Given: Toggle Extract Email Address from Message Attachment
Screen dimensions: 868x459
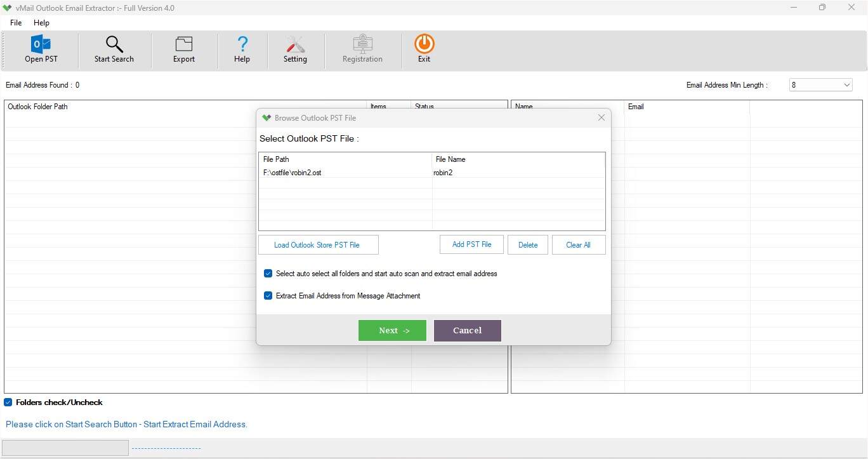Looking at the screenshot, I should pyautogui.click(x=268, y=296).
